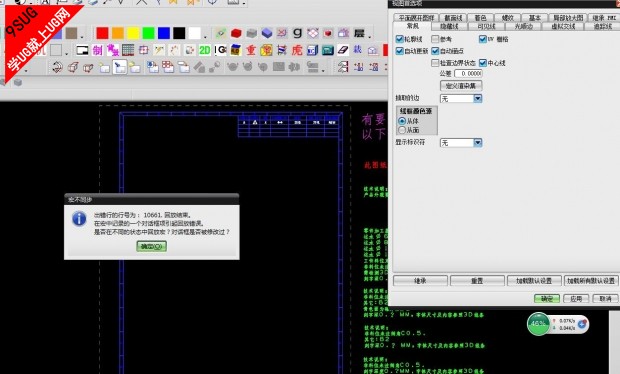Click the 加载所有默认设置 button
Viewport: 620px width, 374px height.
pyautogui.click(x=591, y=281)
